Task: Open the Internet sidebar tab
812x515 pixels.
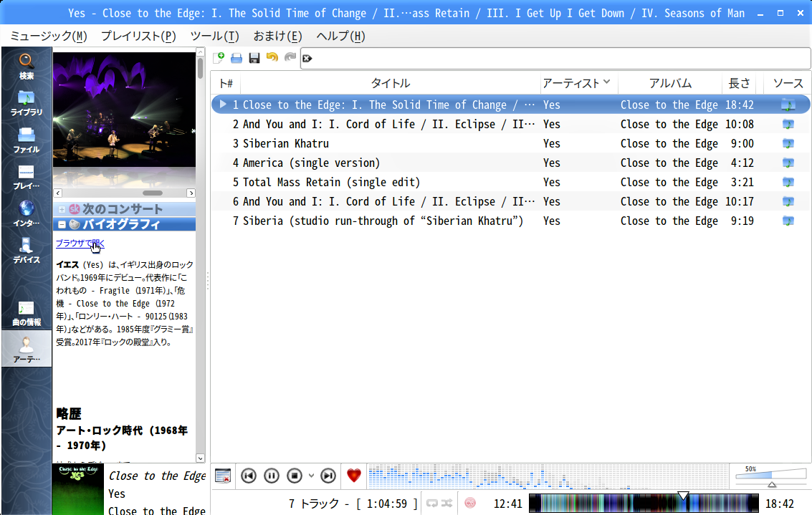Action: pyautogui.click(x=27, y=213)
